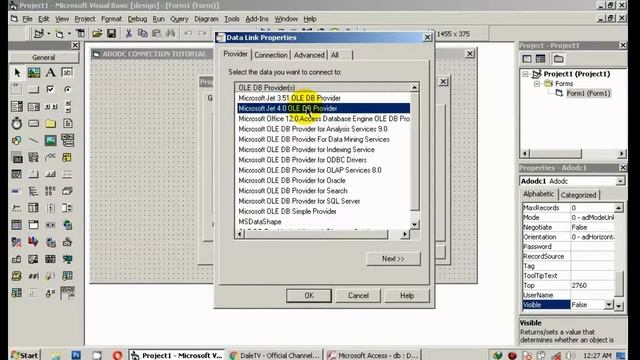Select the HScrollBar control in the toolbox
Image resolution: width=640 pixels, height=360 pixels.
[50, 107]
